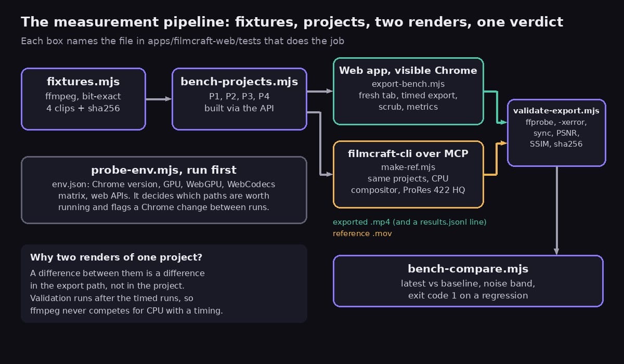The width and height of the screenshot is (624, 364).
Task: Click "A difference between them is a difference"
Action: click(118, 274)
